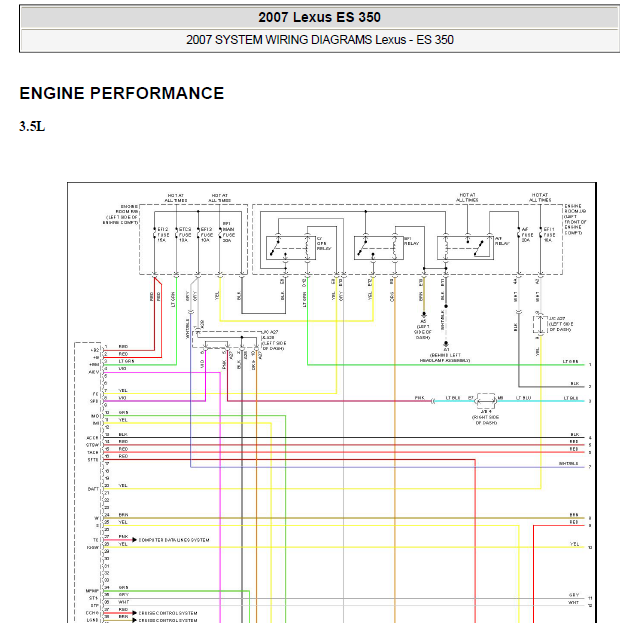Screen dimensions: 620x623
Task: Click the 'WHT/BLU' wire end numbered 7
Action: 568,463
